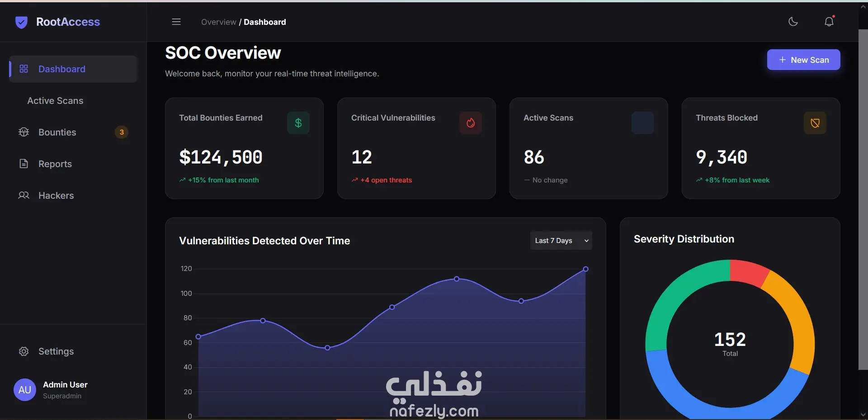Click the red segment of severity donut
868x420 pixels.
pyautogui.click(x=748, y=272)
